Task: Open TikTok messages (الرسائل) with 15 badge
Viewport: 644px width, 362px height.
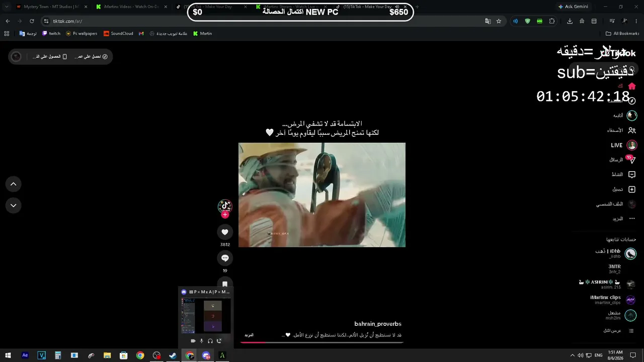Action: coord(622,160)
